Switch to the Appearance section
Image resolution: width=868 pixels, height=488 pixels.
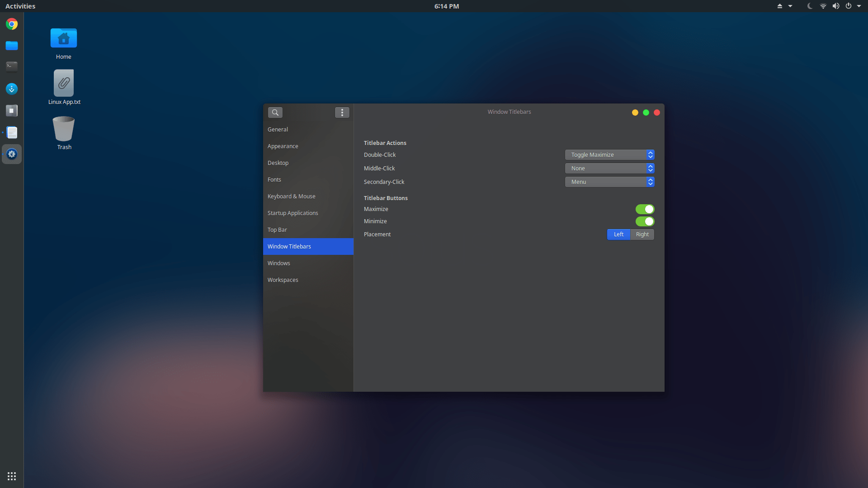point(283,146)
